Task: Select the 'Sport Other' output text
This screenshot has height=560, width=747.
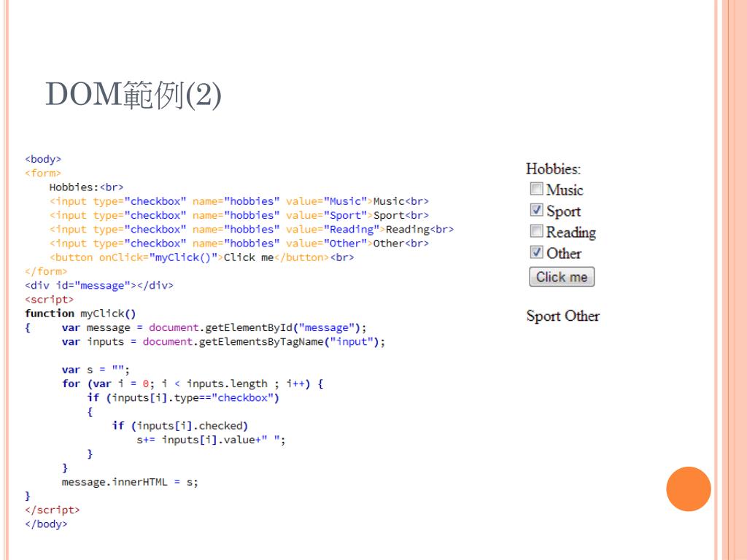Action: pyautogui.click(x=562, y=316)
